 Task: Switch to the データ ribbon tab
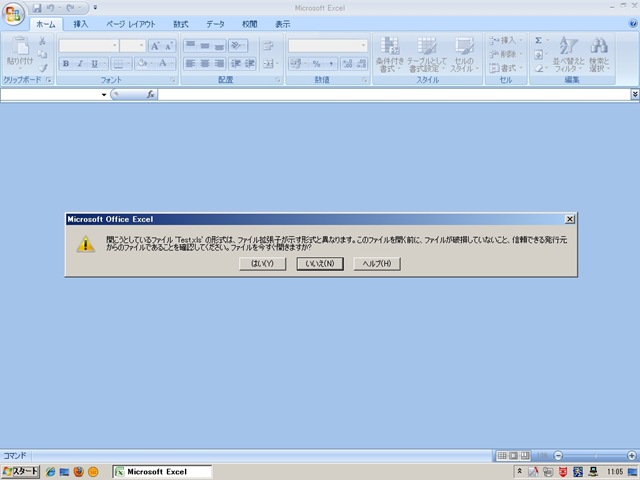(216, 24)
